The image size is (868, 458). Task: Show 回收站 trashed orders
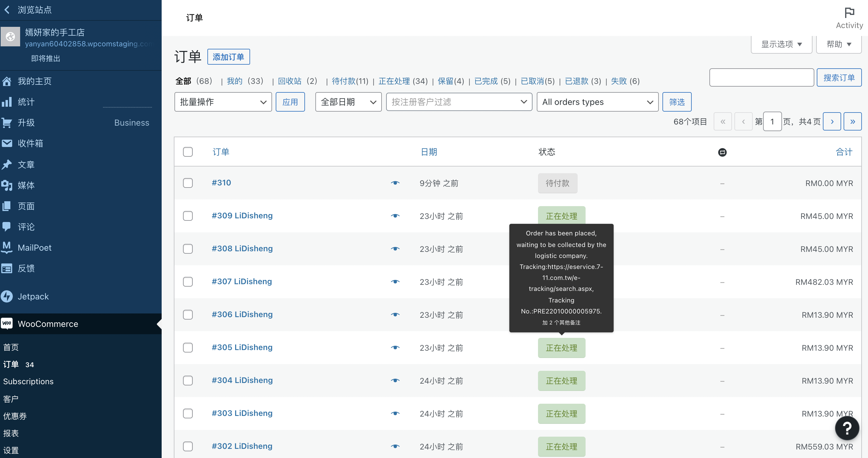coord(289,81)
